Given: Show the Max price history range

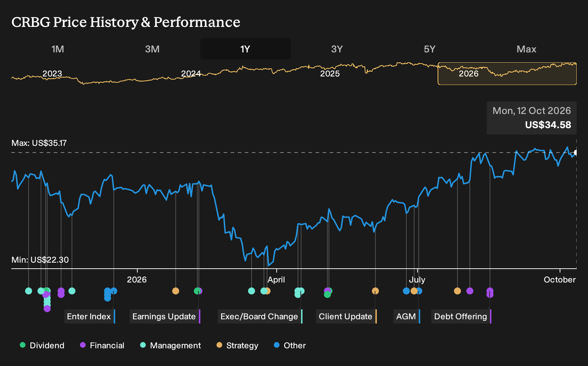Looking at the screenshot, I should [526, 49].
